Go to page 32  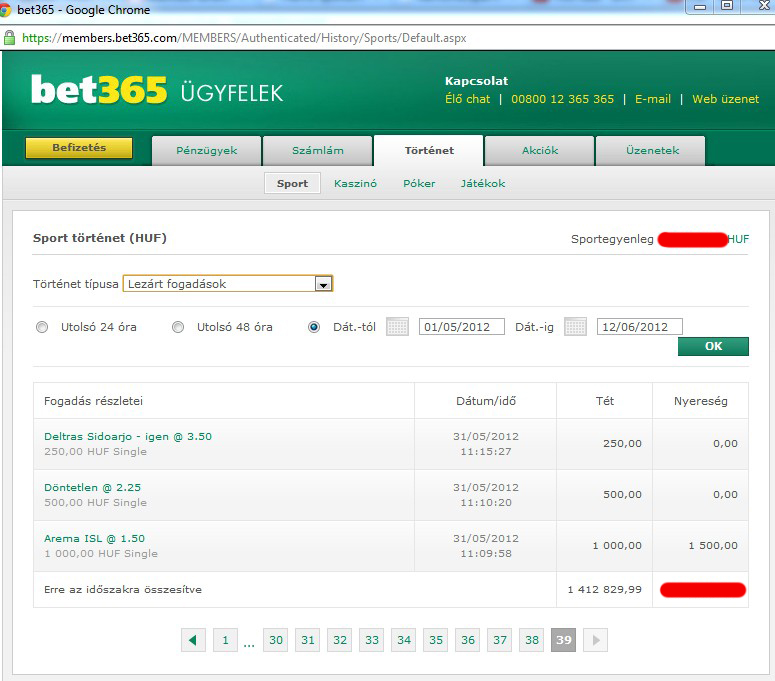pos(340,640)
